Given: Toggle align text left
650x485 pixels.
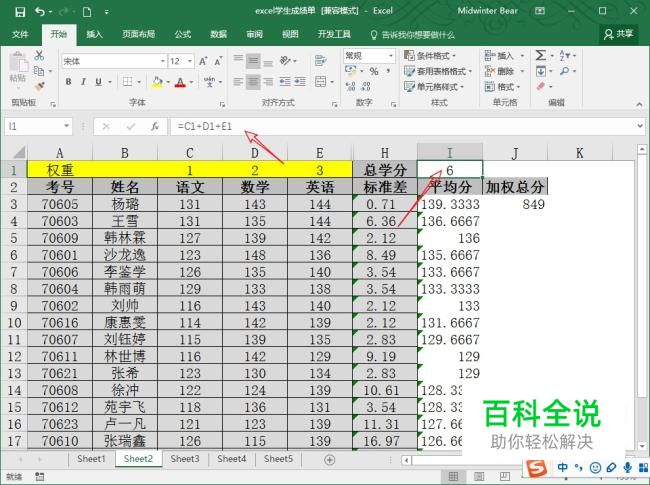Looking at the screenshot, I should 238,82.
